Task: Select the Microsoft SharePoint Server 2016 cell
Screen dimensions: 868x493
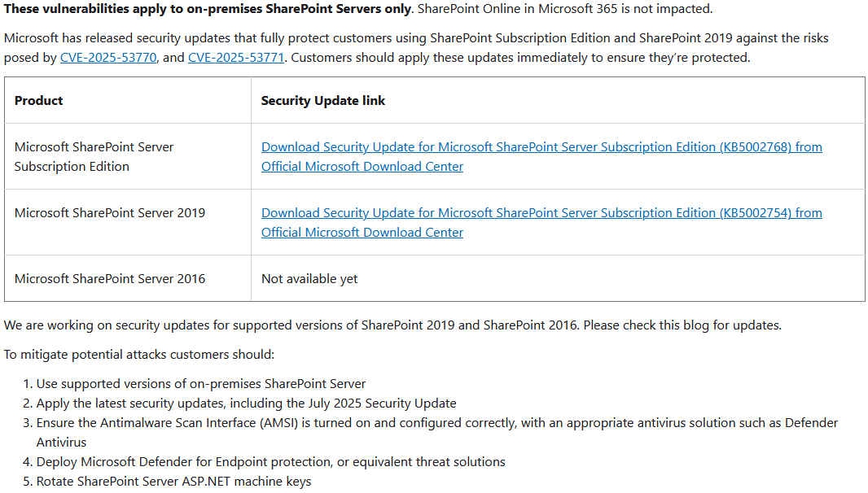Action: (x=110, y=279)
